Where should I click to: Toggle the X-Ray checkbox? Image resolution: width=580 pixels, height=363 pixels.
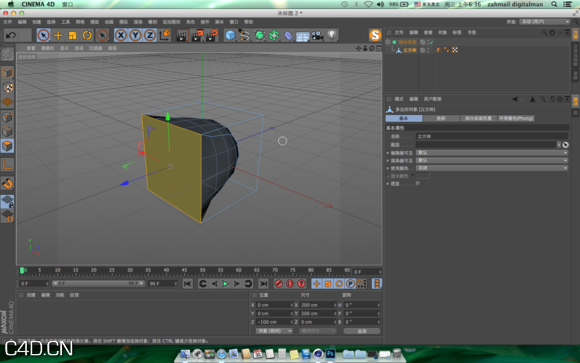click(x=418, y=183)
